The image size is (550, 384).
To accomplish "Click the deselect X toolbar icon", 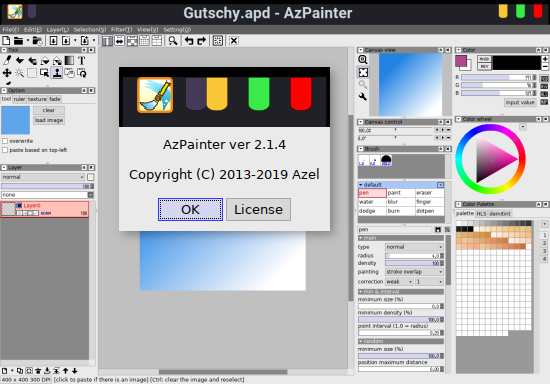I will coord(234,41).
